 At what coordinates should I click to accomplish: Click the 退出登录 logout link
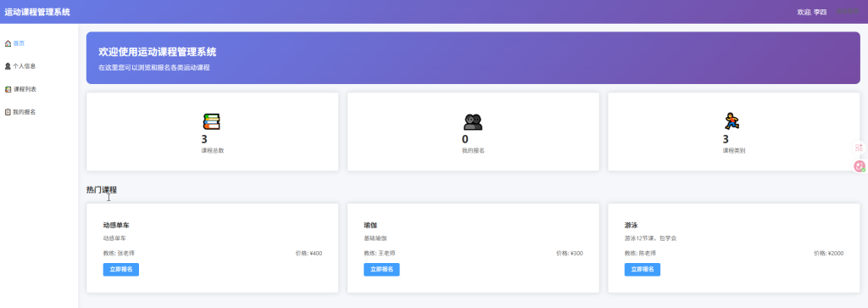(x=847, y=12)
